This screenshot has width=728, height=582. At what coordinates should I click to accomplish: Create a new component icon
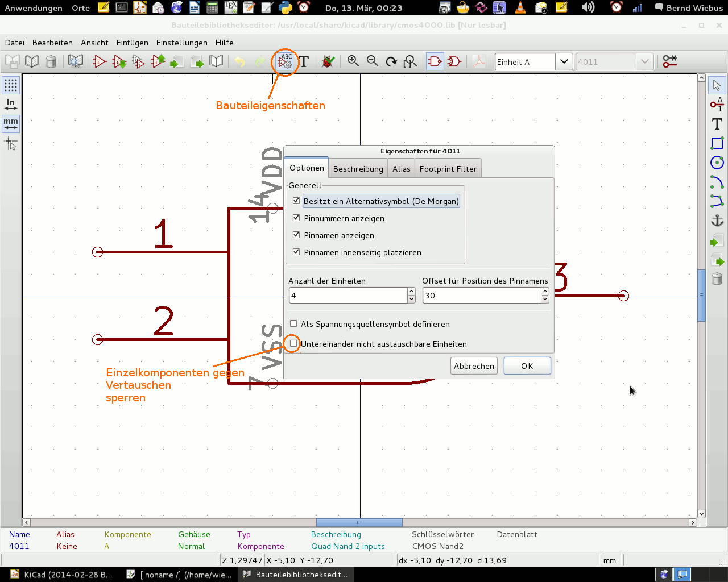point(100,61)
